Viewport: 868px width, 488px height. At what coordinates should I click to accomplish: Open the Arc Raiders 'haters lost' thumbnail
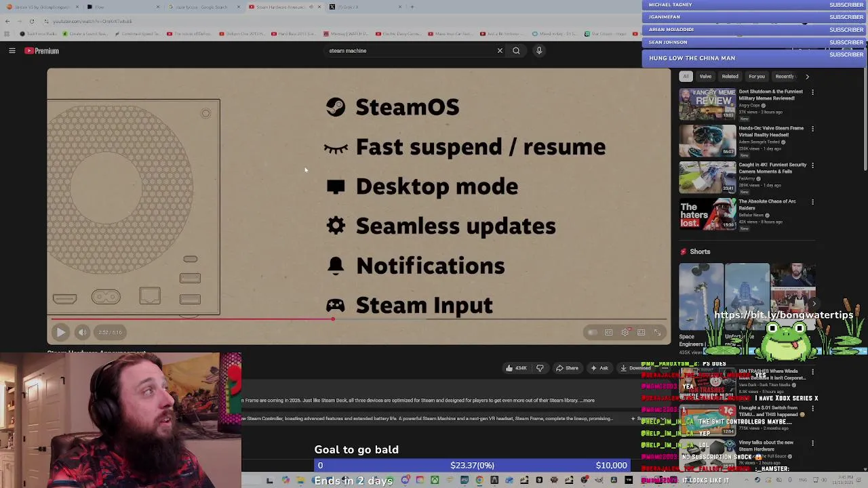click(x=707, y=213)
